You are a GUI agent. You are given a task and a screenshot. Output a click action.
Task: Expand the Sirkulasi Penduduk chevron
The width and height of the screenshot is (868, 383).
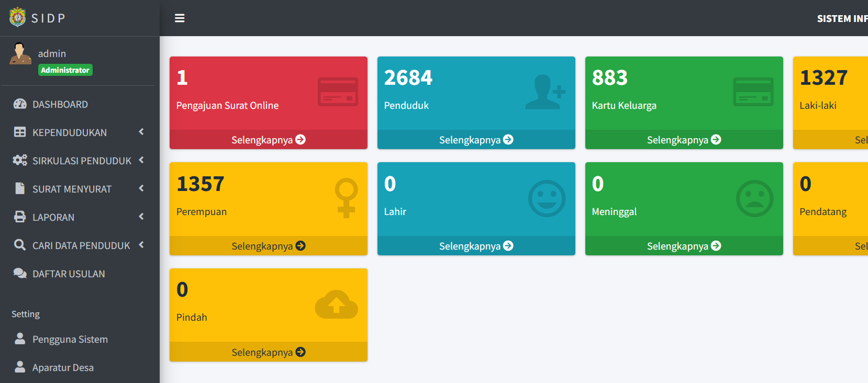[x=141, y=160]
